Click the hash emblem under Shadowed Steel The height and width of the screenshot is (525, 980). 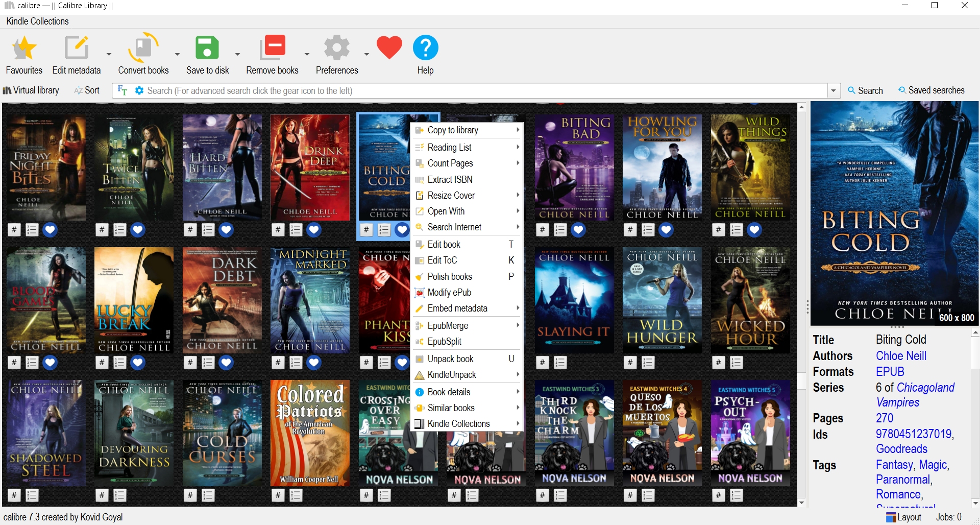[x=14, y=495]
